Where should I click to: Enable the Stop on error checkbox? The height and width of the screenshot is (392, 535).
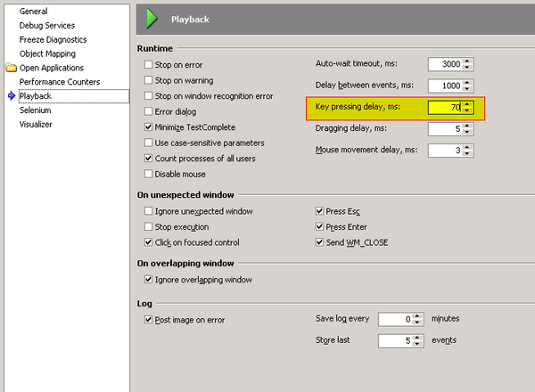pyautogui.click(x=149, y=65)
